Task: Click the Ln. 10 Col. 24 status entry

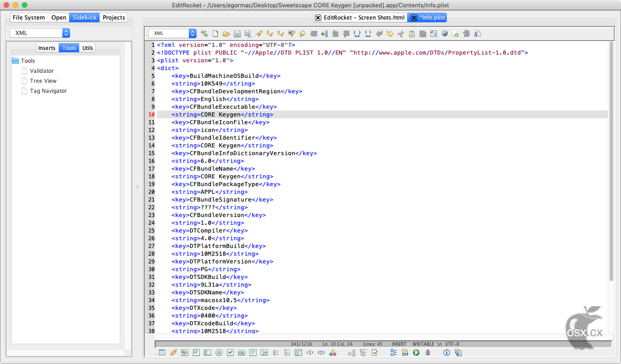Action: 338,344
